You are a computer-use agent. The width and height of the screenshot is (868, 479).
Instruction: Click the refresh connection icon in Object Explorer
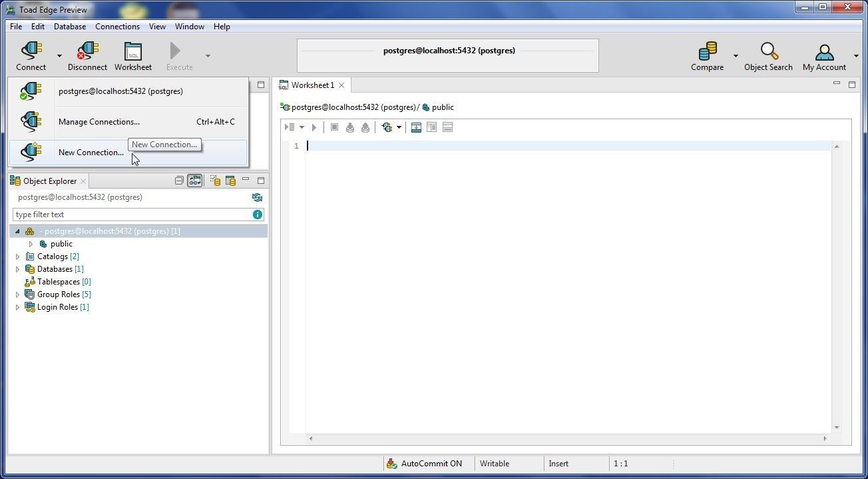pyautogui.click(x=257, y=197)
